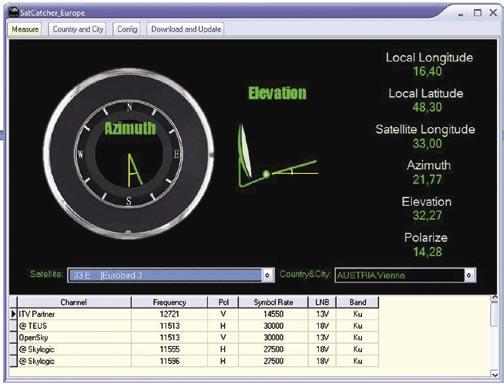Open the Satellite dropdown arrow
This screenshot has height=384, width=504.
click(267, 275)
